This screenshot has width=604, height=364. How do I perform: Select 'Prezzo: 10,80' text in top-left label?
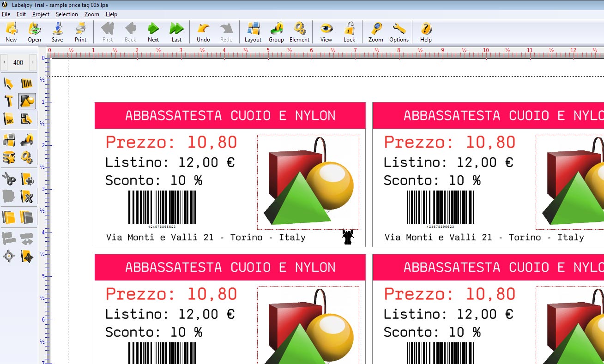click(x=171, y=142)
